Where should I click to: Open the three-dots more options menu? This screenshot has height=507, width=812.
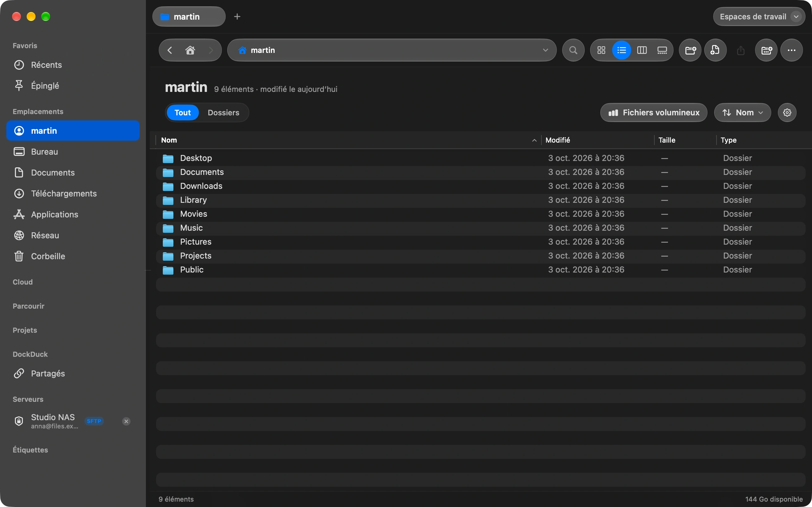click(x=791, y=50)
